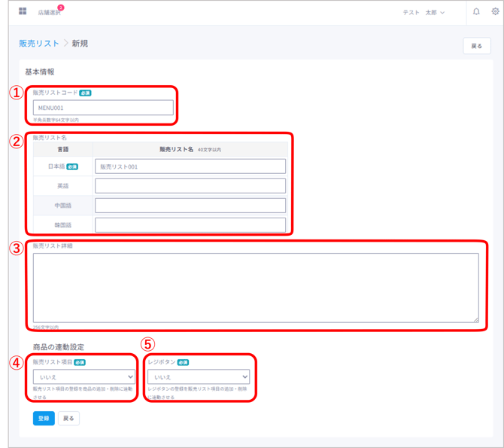Open settings via the gear icon
This screenshot has height=448, width=504.
coord(495,12)
